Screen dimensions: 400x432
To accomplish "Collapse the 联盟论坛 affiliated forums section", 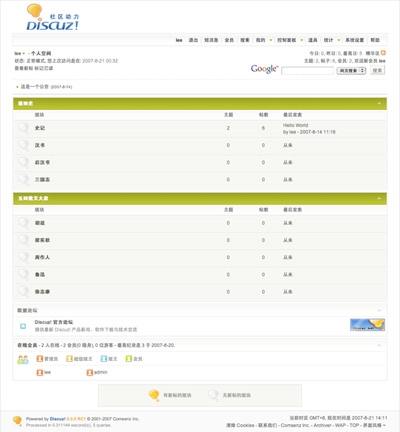I will (379, 310).
